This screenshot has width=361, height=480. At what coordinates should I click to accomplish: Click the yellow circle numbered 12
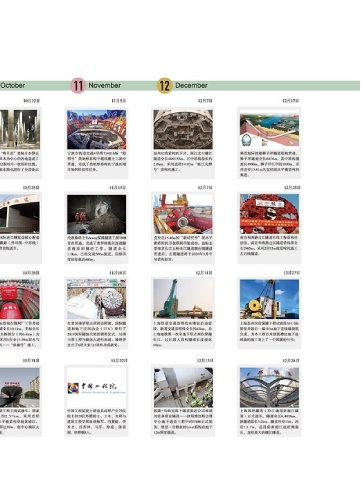pos(165,85)
